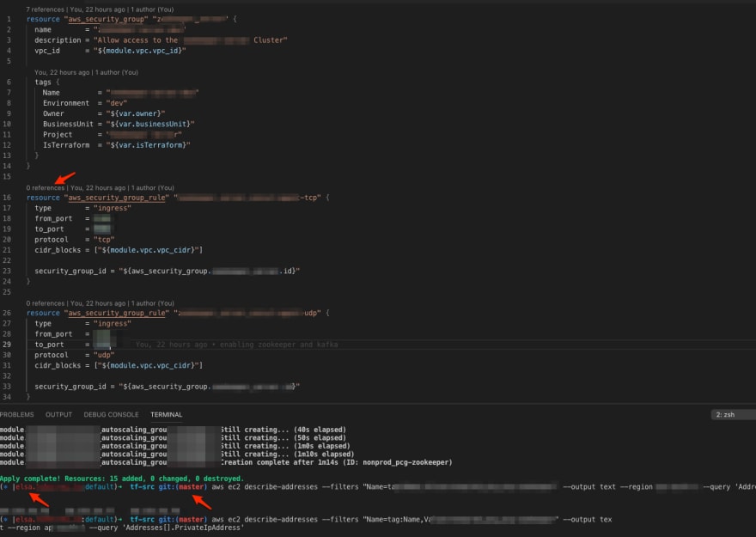Click line number 26 in the gutter
Viewport: 756px width, 537px height.
pos(7,313)
